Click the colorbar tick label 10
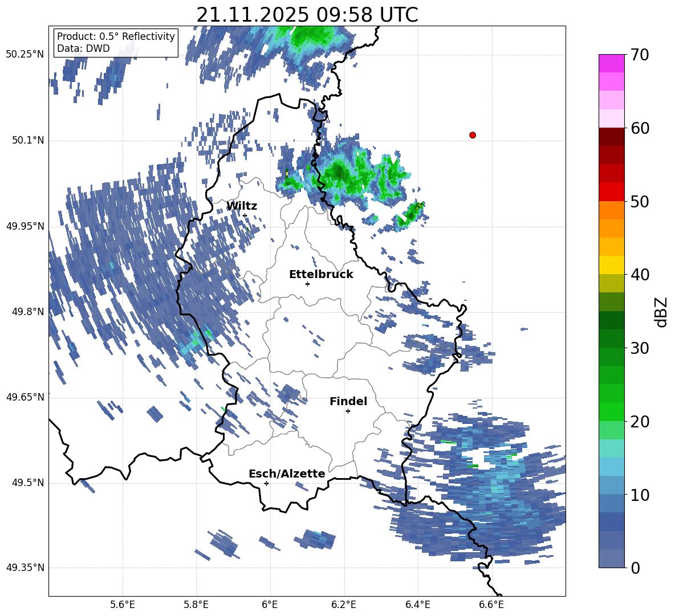 639,495
